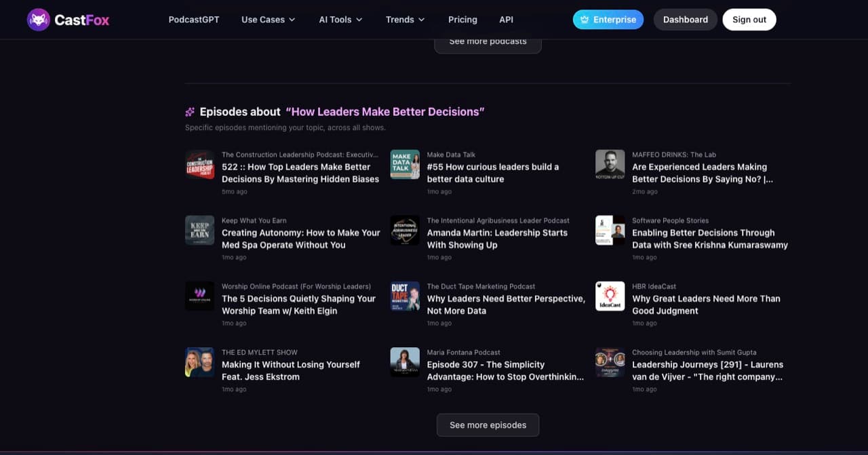Expand the Use Cases dropdown menu
The width and height of the screenshot is (868, 455).
(269, 20)
